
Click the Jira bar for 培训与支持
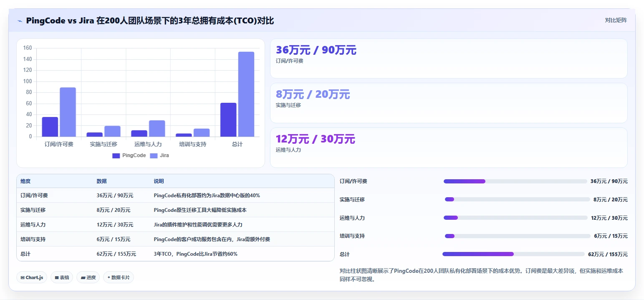[202, 132]
